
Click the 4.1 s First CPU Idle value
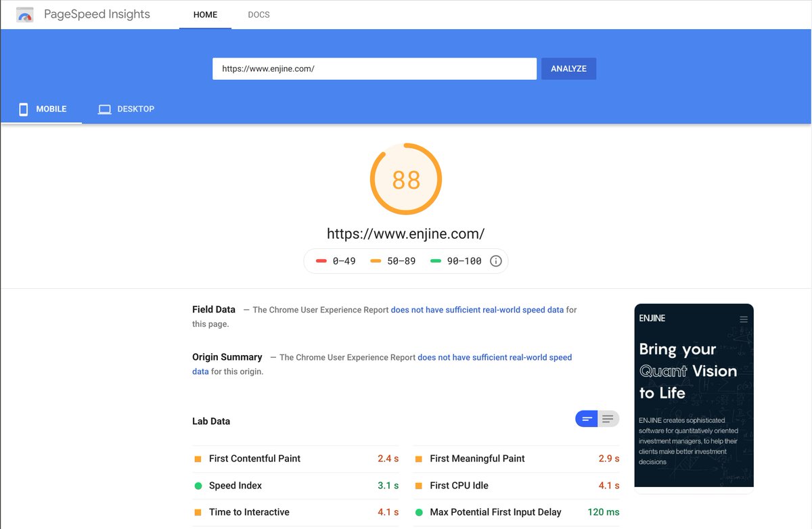[609, 486]
